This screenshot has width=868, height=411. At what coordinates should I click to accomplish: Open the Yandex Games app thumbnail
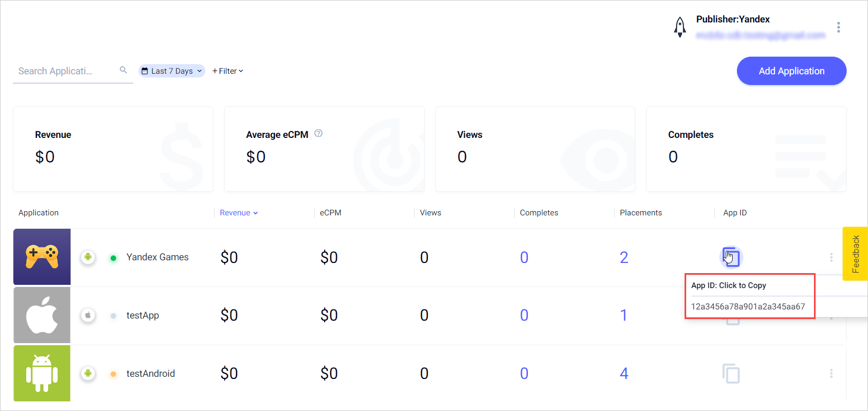pos(42,257)
